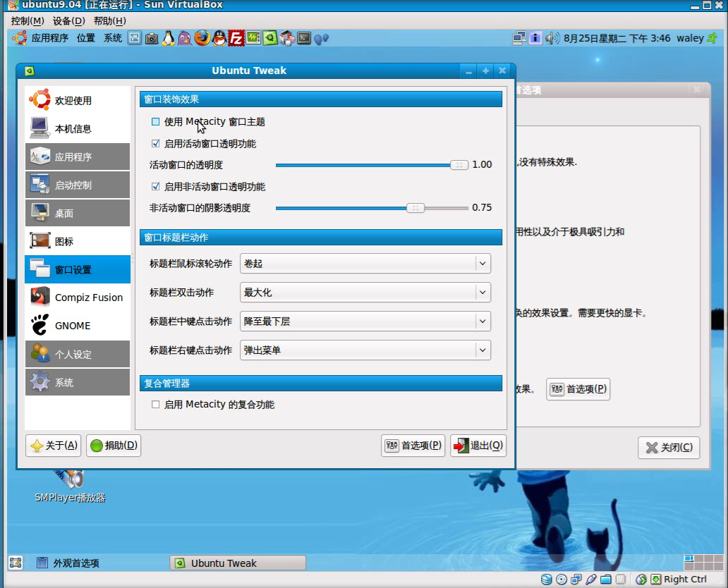Select 本机信息 in the sidebar

click(78, 128)
